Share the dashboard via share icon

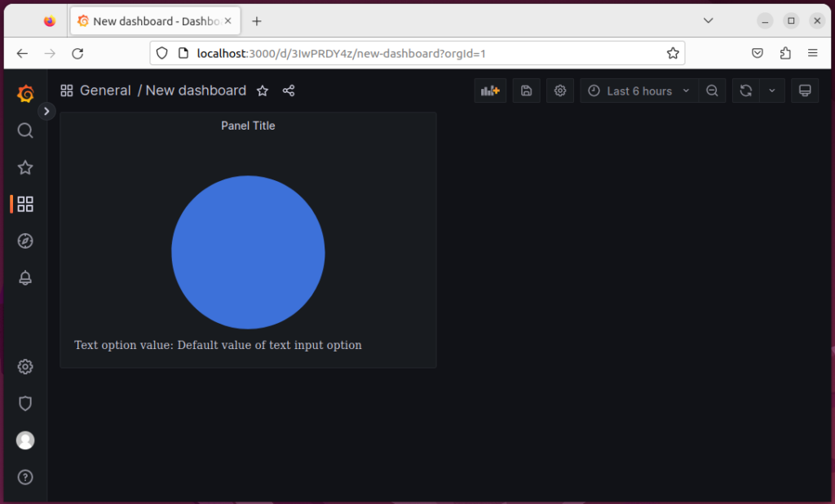[x=289, y=91]
